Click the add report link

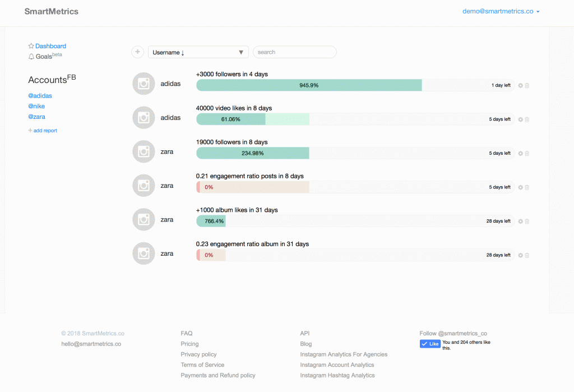[x=43, y=131]
